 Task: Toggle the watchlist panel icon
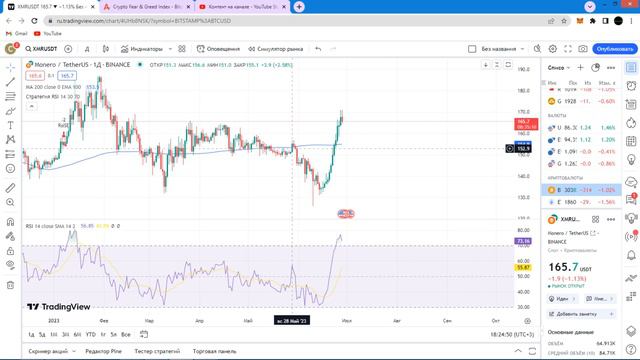click(x=631, y=68)
